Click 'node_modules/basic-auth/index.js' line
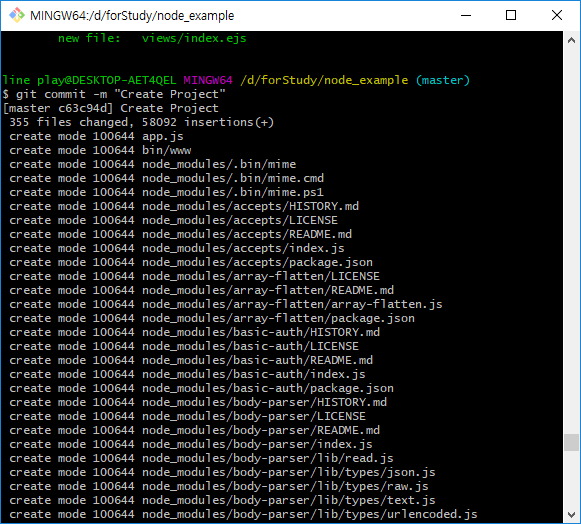Screen dimensions: 581x524 tap(187, 375)
